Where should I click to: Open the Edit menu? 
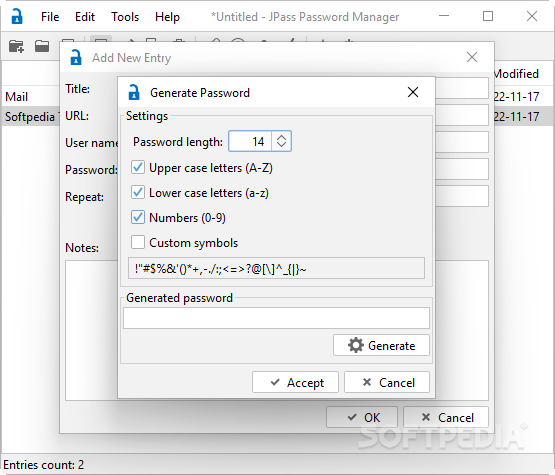(85, 17)
